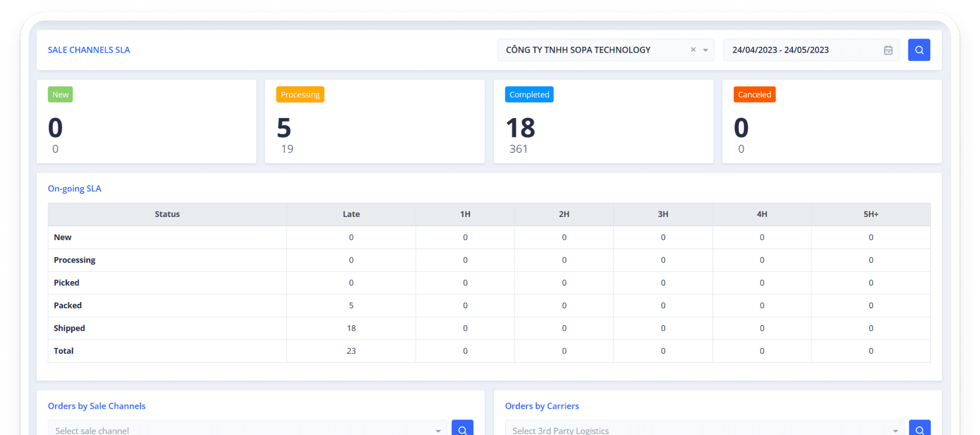Click the SALE CHANNELS SLA title
The height and width of the screenshot is (435, 980).
coord(89,50)
